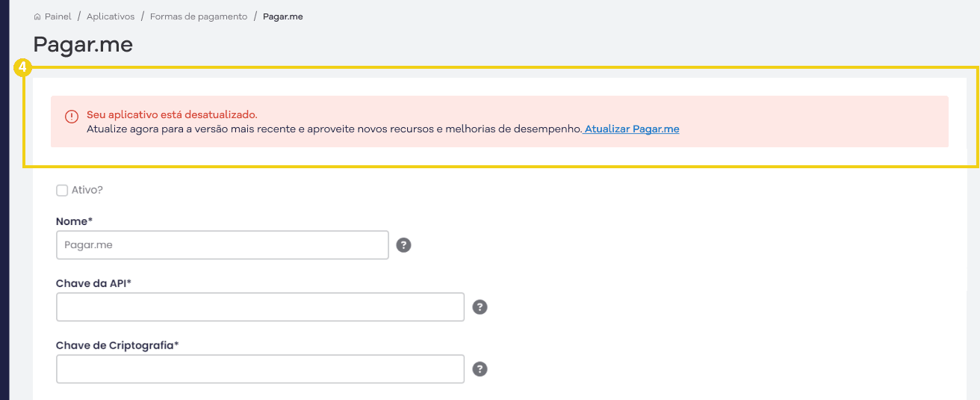Click the Chave de Criptografia* label
Screen dimensions: 980x400
[117, 345]
